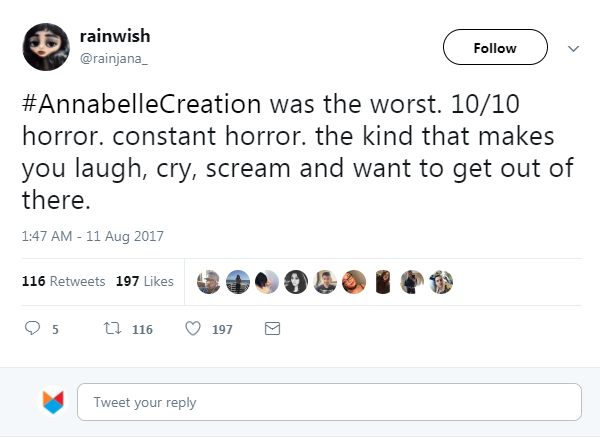Image resolution: width=600 pixels, height=438 pixels.
Task: Click the first liker avatar thumbnail
Action: [208, 282]
